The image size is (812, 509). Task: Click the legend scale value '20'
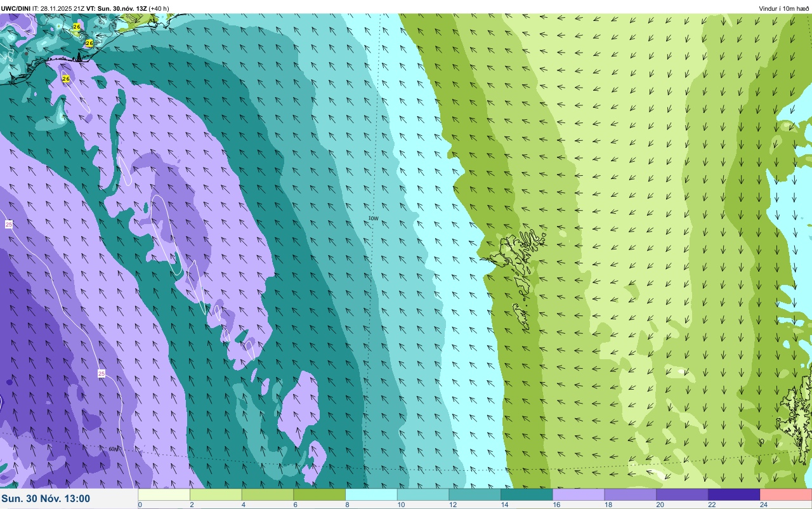660,505
